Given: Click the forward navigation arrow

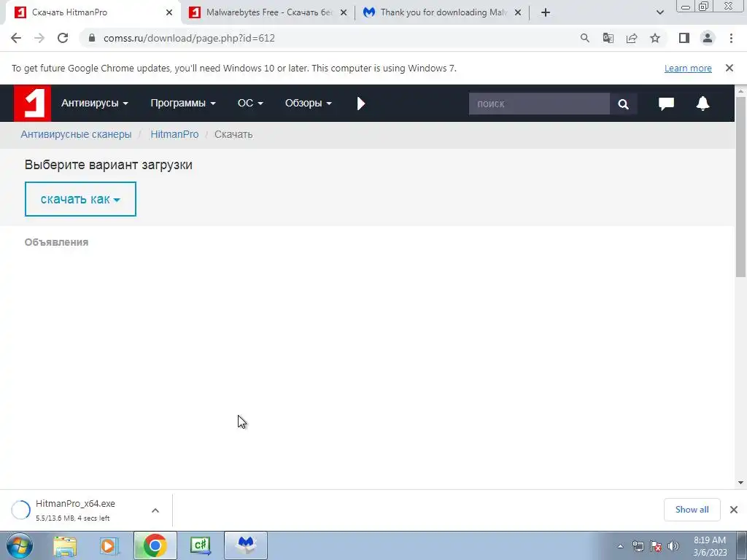Looking at the screenshot, I should point(39,38).
